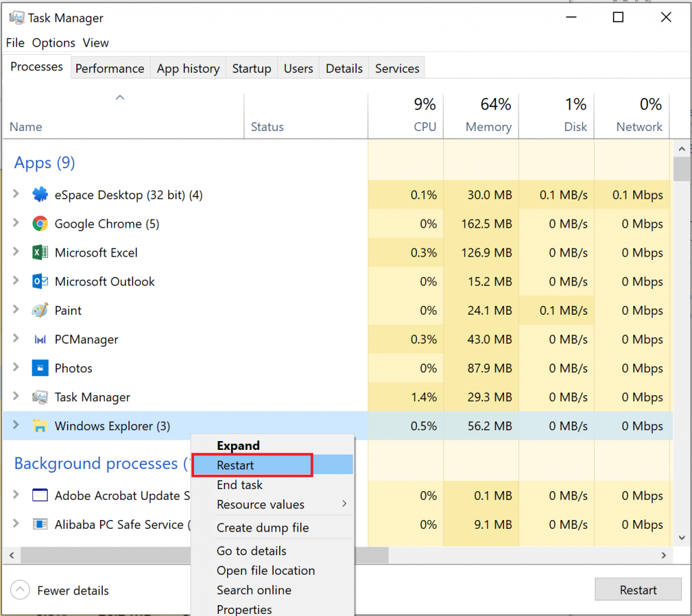Open the Resource values submenu

tap(273, 505)
